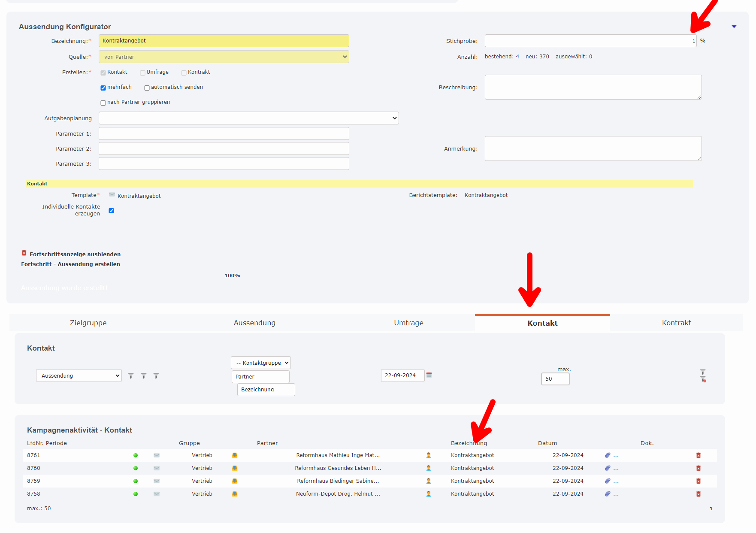Open the Kontrakt tab
The image size is (756, 533).
676,323
